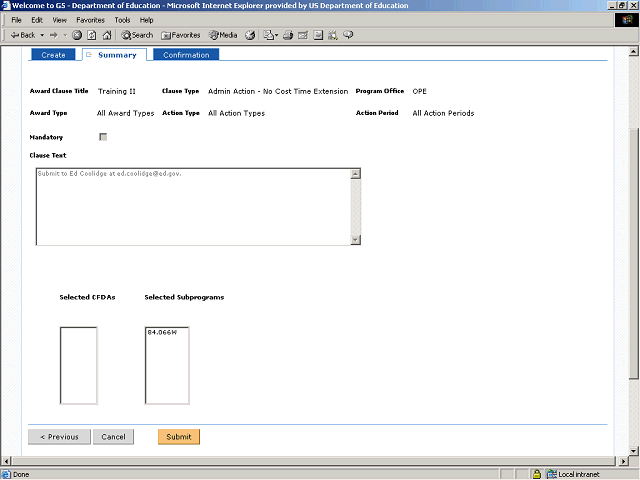Screen dimensions: 640x480
Task: Go back with the Back arrow
Action: click(23, 35)
